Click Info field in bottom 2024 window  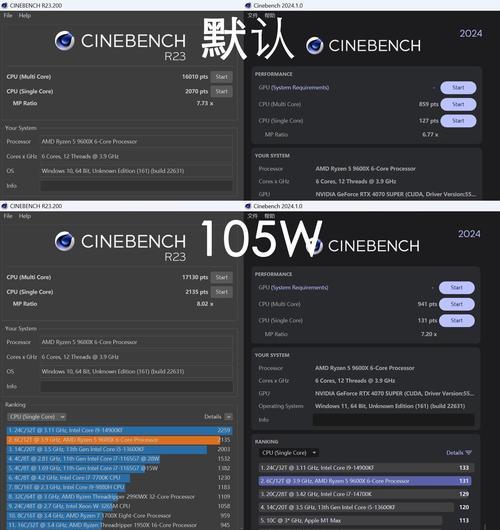pos(394,420)
